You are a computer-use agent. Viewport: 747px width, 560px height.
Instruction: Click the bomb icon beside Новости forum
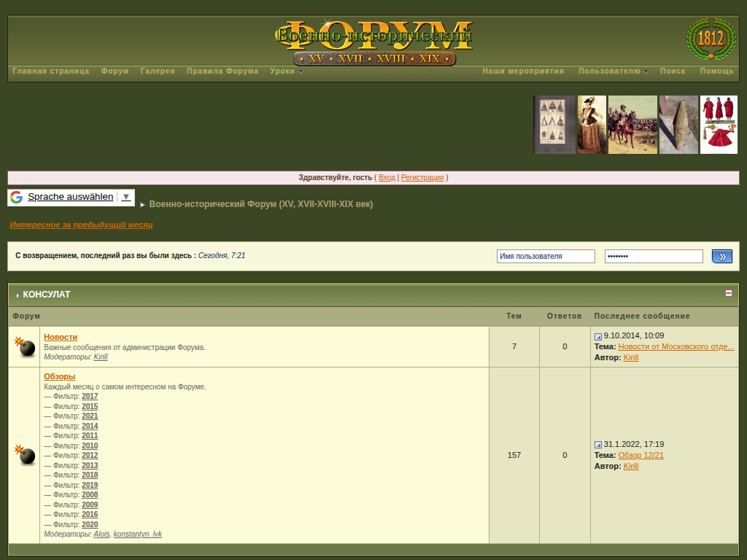[x=26, y=347]
